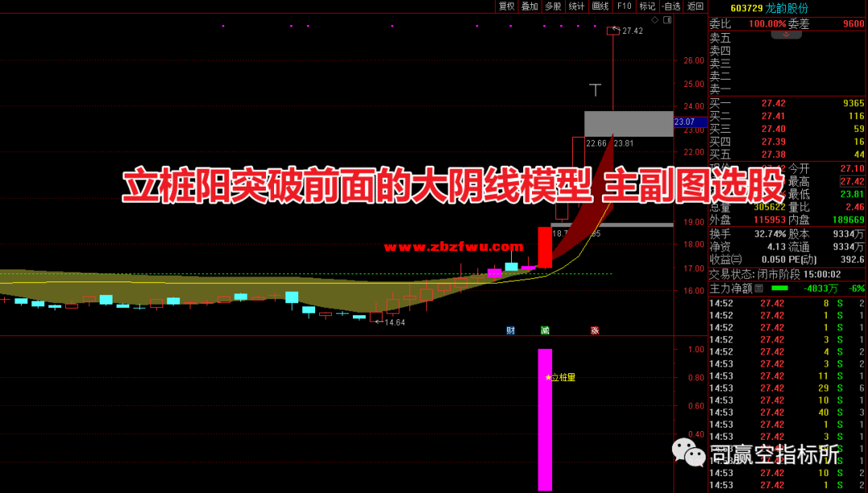Viewport: 868px width, 493px height.
Task: Click the 交易状态 闭市阶段 status line
Action: click(x=776, y=274)
